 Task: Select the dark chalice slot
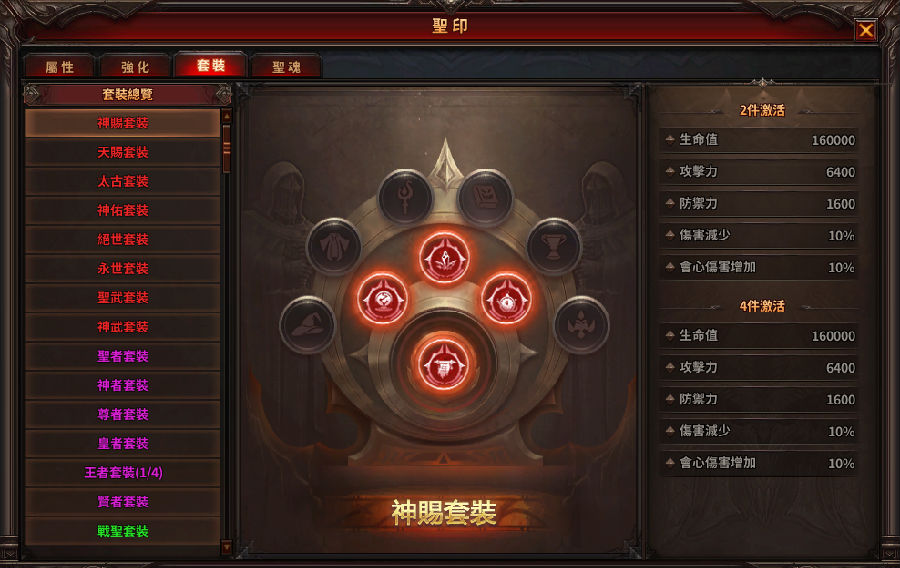pos(554,247)
